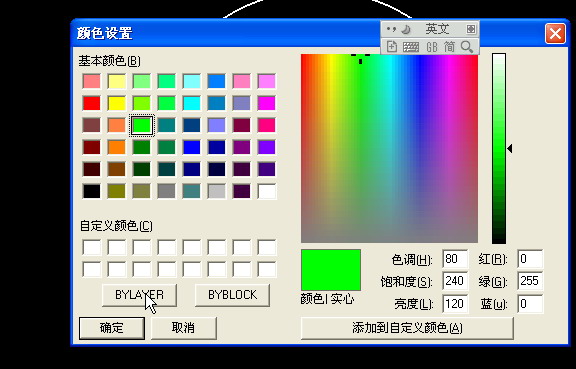Pick the cyan basic color swatch

pos(192,103)
